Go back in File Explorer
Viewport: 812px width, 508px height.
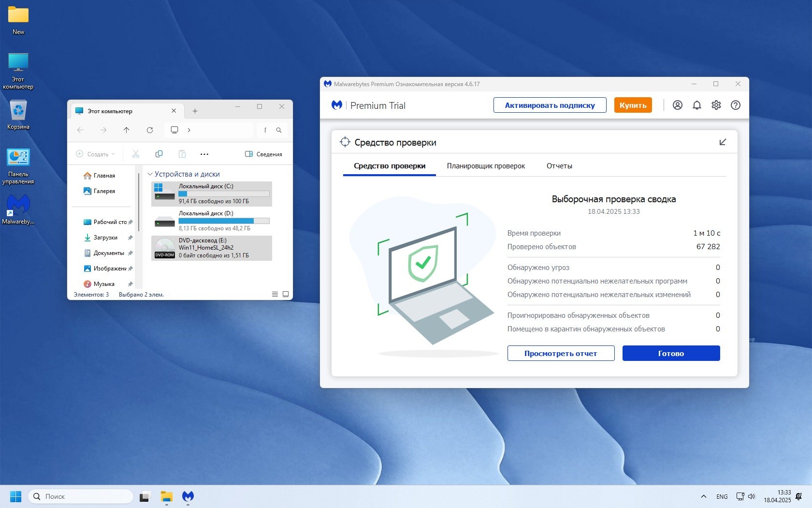[x=80, y=130]
